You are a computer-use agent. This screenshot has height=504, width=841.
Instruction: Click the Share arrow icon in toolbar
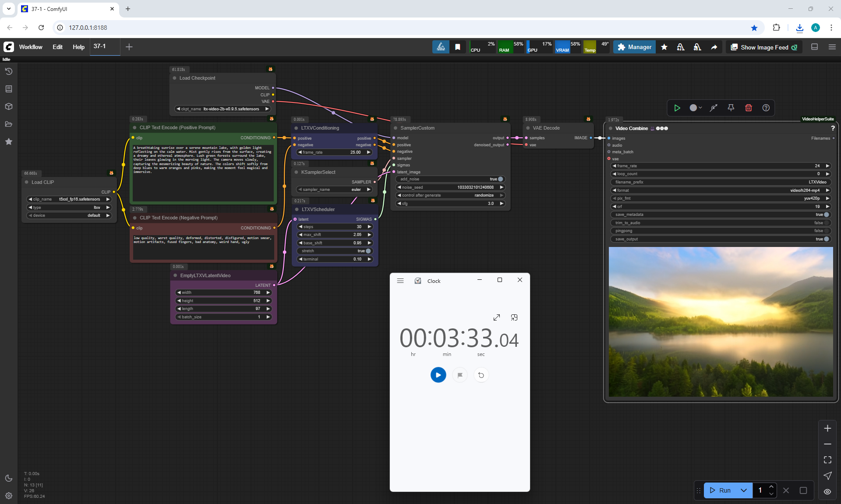(714, 47)
